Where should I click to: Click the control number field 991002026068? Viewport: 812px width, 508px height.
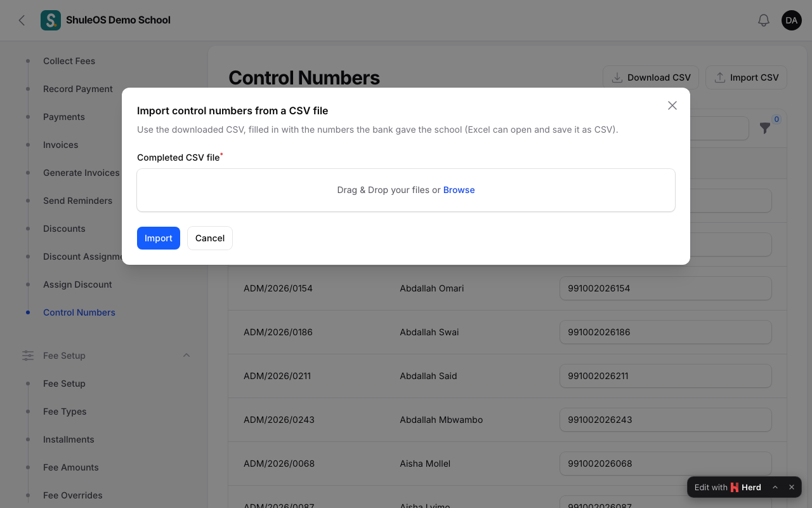[x=665, y=464]
